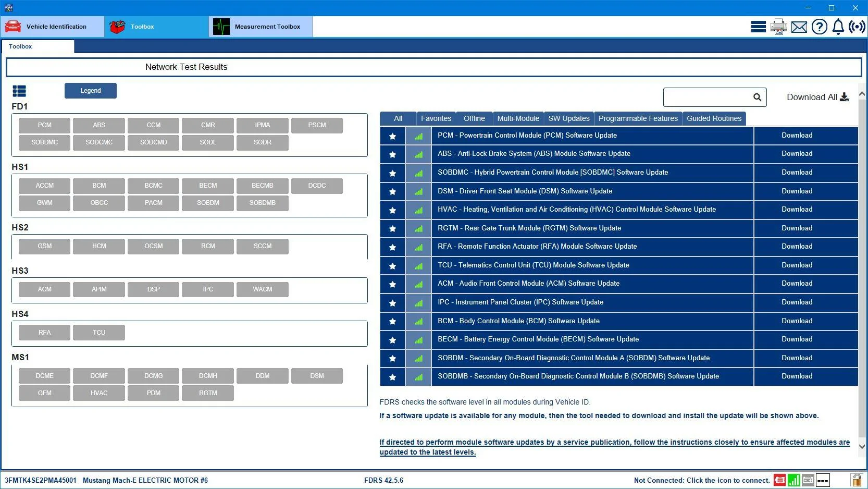Image resolution: width=868 pixels, height=489 pixels.
Task: Select the SW Updates filter tab
Action: 569,118
